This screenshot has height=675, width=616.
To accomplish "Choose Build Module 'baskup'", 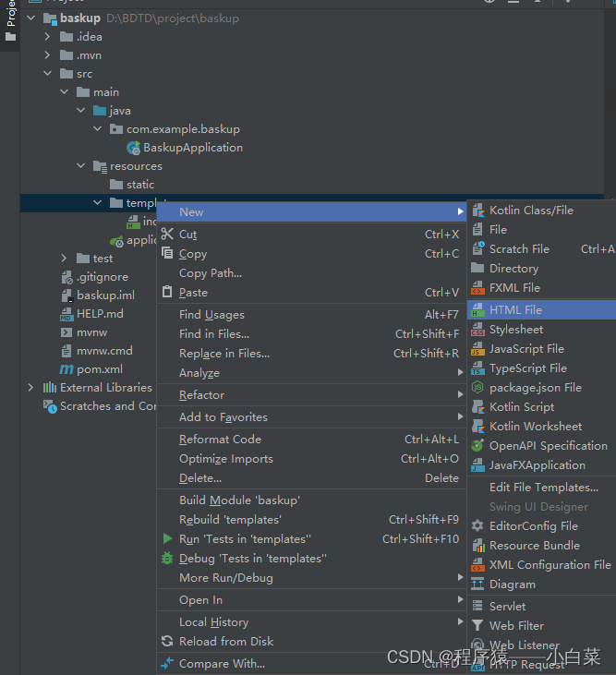I will pyautogui.click(x=311, y=500).
